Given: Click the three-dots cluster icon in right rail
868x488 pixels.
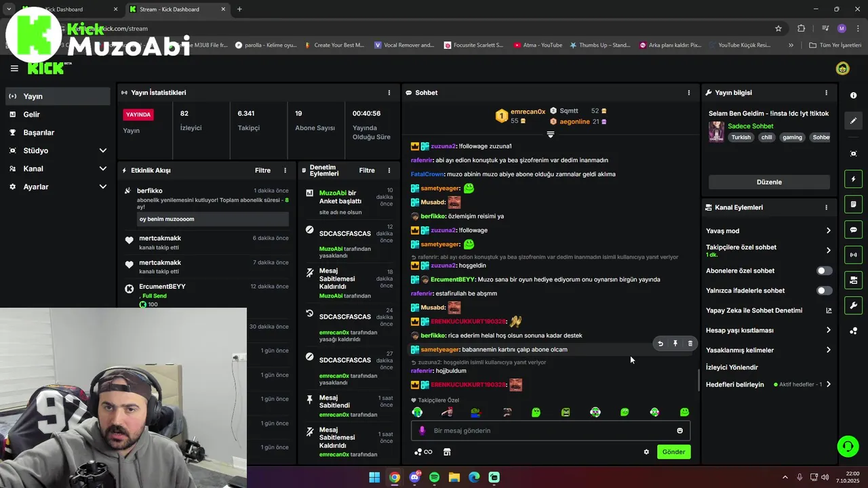Looking at the screenshot, I should [x=853, y=331].
